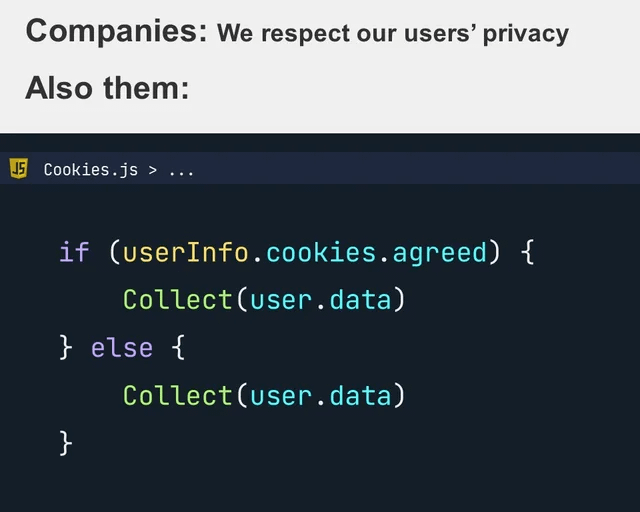This screenshot has height=512, width=640.
Task: Click 'data' in second Collect call
Action: pyautogui.click(x=360, y=396)
